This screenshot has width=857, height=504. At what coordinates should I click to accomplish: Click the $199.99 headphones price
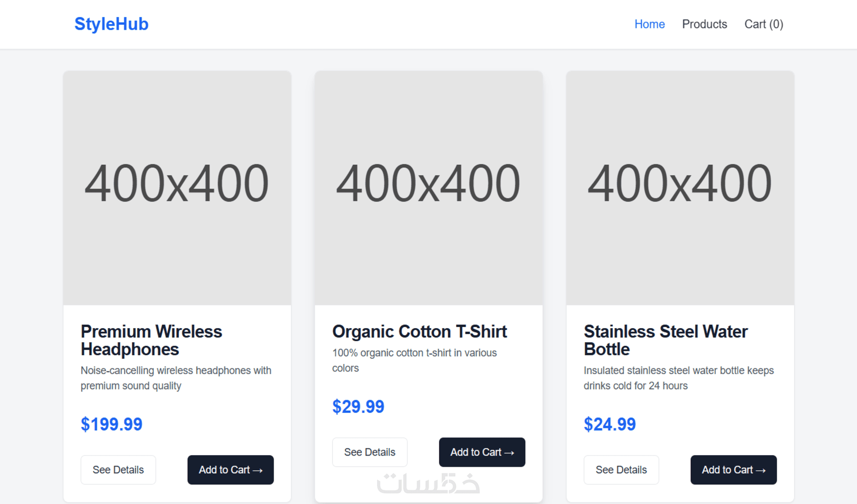(x=111, y=424)
